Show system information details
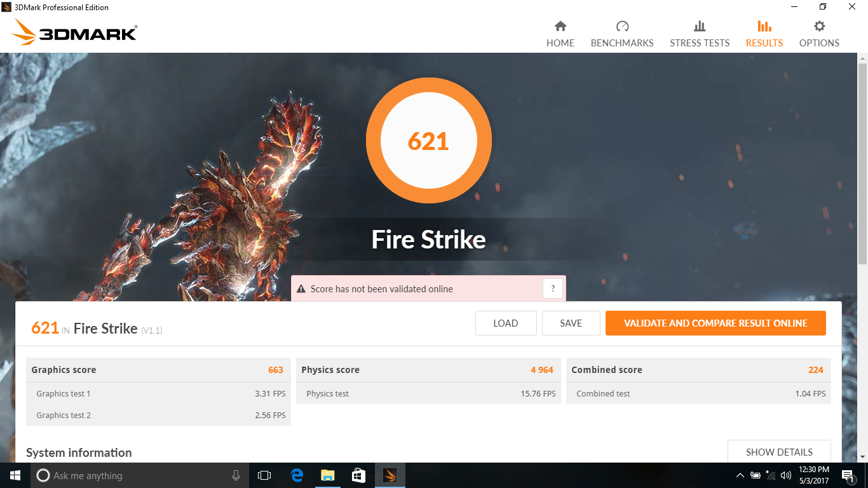Image resolution: width=868 pixels, height=488 pixels. tap(779, 452)
